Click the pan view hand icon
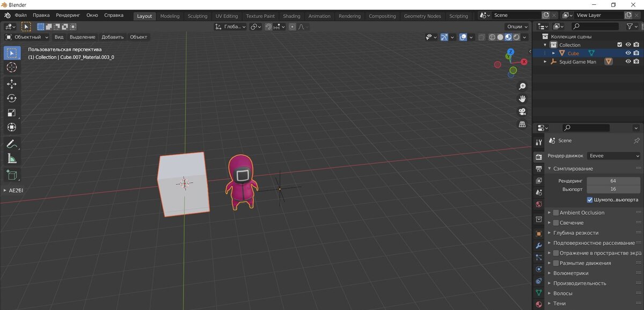This screenshot has width=644, height=310. click(x=522, y=99)
